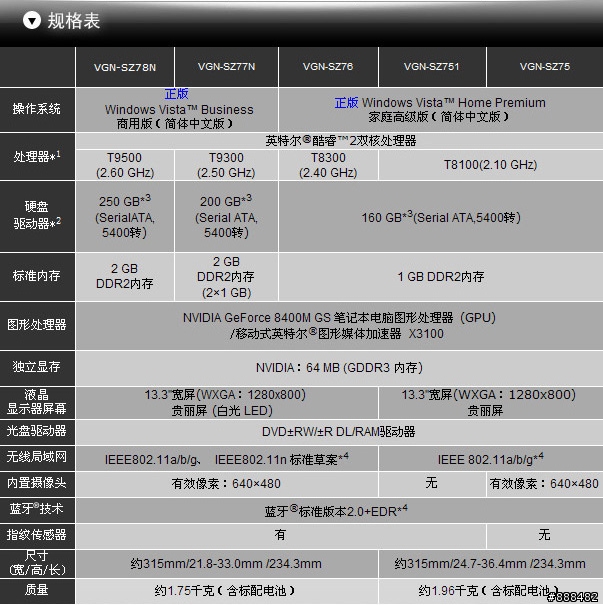Click the 液晶显示器屏幕 row label
The height and width of the screenshot is (605, 603).
coord(37,402)
